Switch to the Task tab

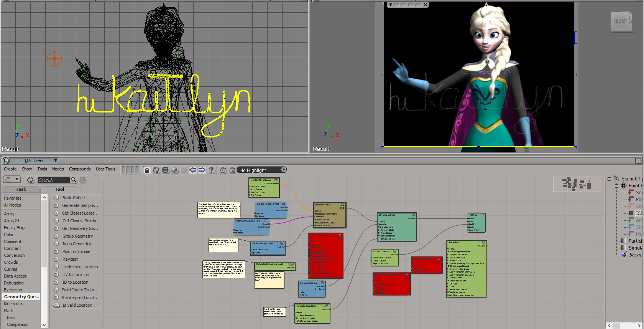point(21,189)
